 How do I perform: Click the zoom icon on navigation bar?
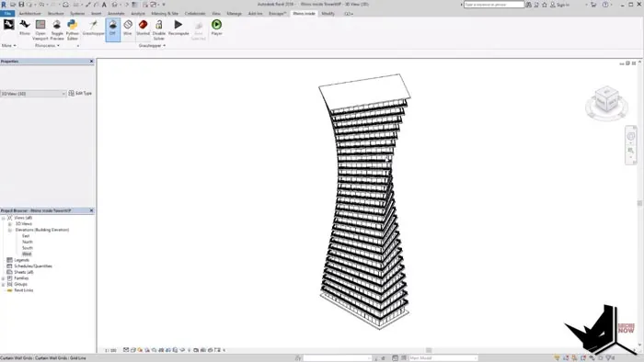(x=631, y=151)
